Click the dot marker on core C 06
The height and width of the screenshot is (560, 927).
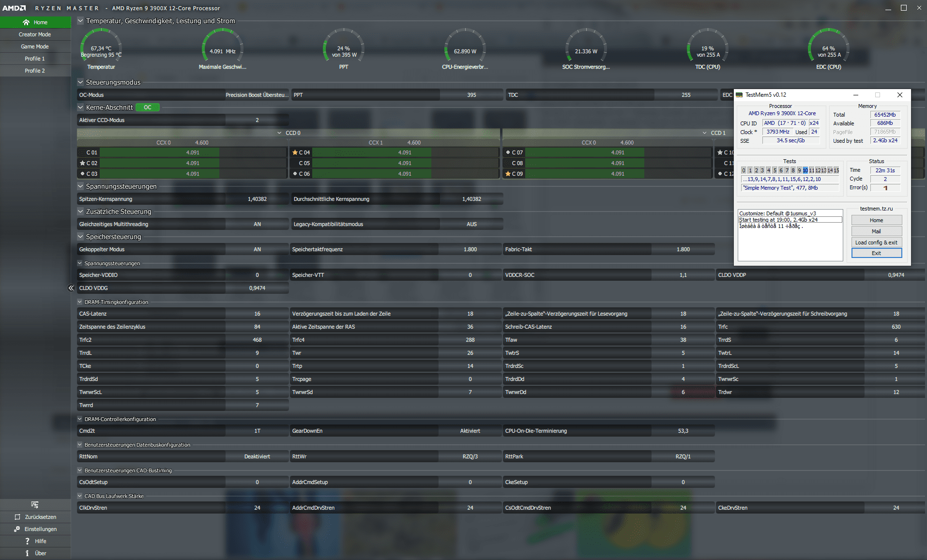click(295, 174)
